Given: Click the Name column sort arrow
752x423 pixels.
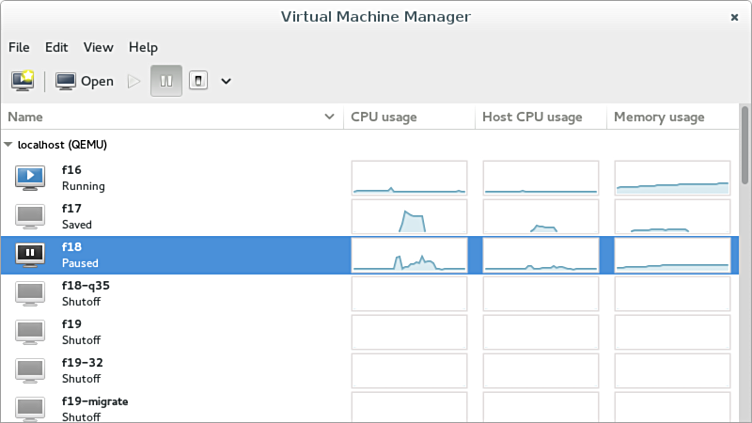Looking at the screenshot, I should pos(330,117).
